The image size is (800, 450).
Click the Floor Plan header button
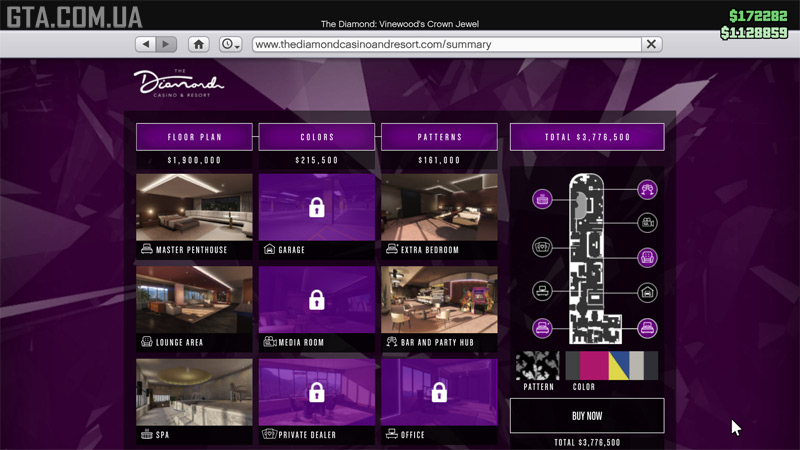click(195, 137)
